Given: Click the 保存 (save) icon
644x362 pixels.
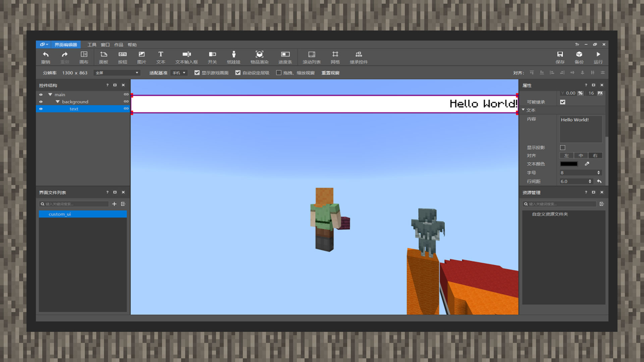Looking at the screenshot, I should click(x=560, y=57).
